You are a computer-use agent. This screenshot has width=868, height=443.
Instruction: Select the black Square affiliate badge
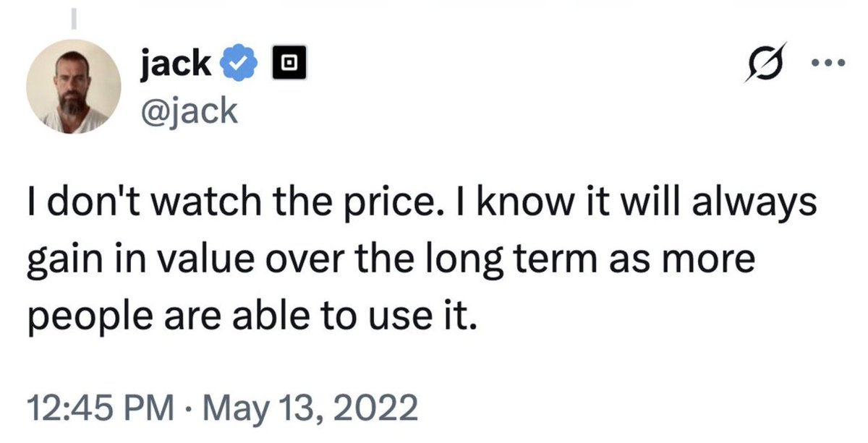click(x=288, y=61)
